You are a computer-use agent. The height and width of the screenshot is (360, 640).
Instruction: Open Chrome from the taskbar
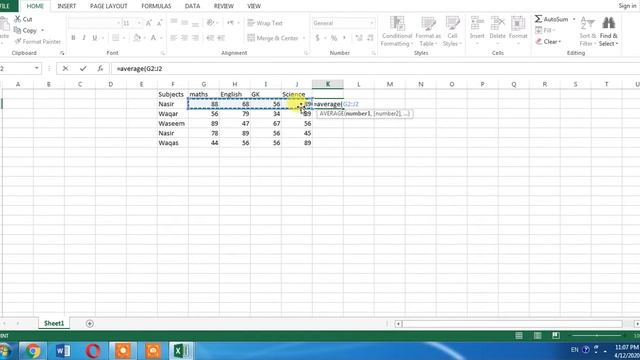33,351
